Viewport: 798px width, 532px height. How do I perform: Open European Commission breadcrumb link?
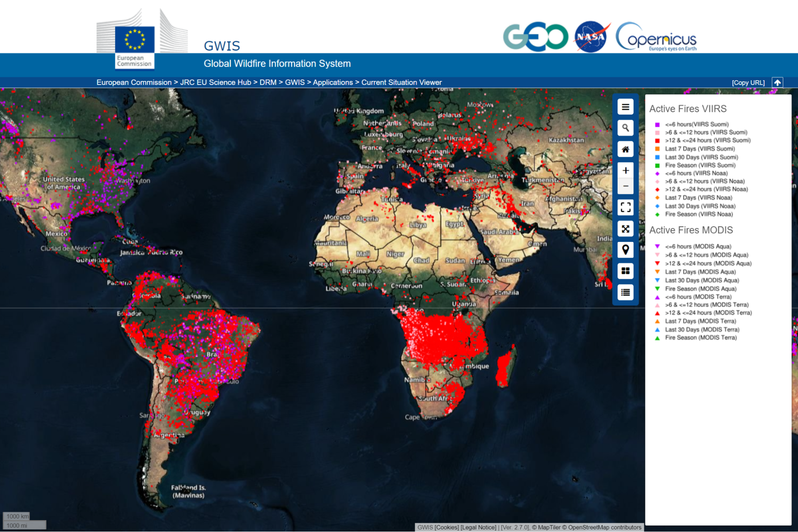[134, 82]
